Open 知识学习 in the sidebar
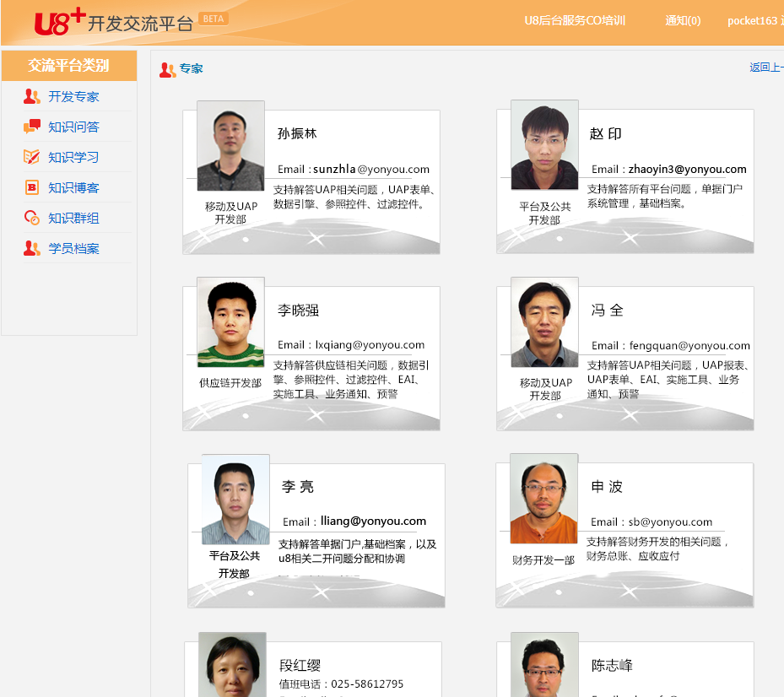 [73, 158]
